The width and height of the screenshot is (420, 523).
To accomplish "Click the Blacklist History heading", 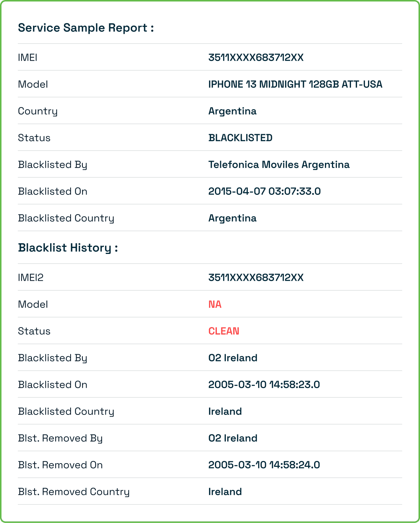I will click(x=68, y=248).
